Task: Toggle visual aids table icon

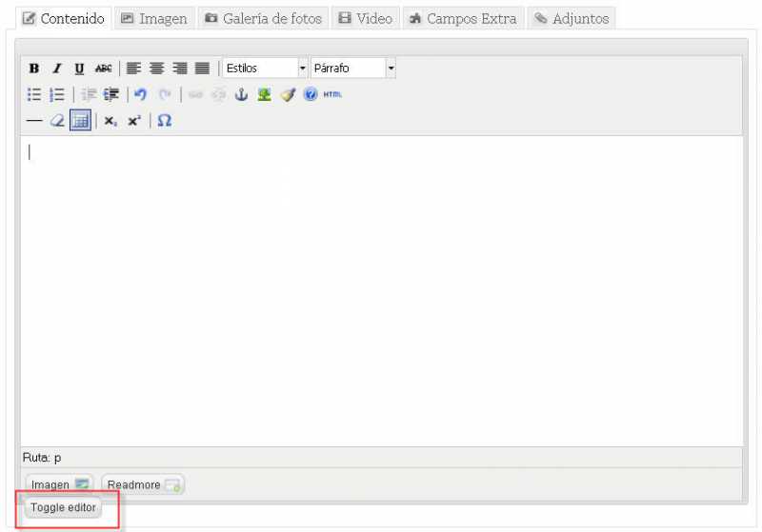Action: click(x=80, y=120)
